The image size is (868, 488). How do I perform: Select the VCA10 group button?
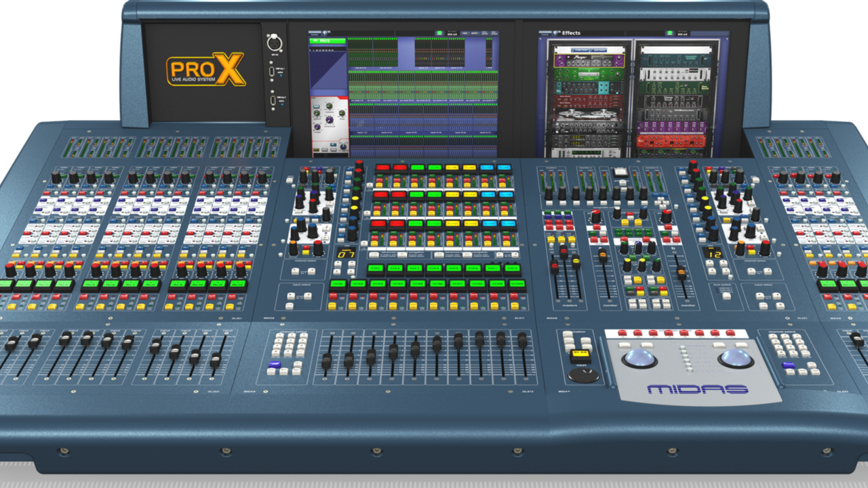(x=517, y=284)
